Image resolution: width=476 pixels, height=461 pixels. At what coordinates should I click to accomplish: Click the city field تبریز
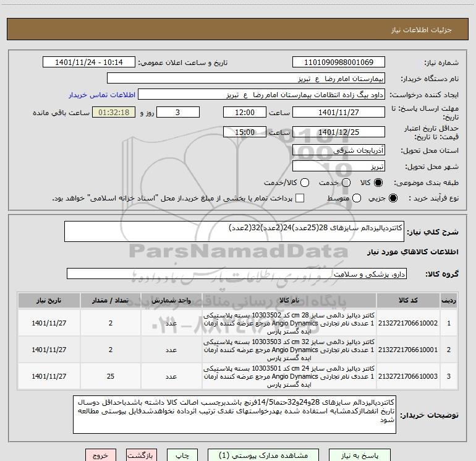point(339,166)
